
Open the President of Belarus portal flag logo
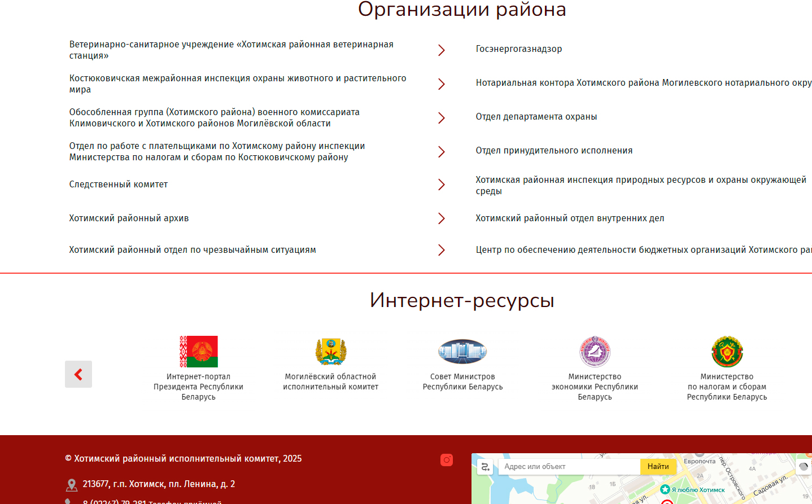[198, 351]
